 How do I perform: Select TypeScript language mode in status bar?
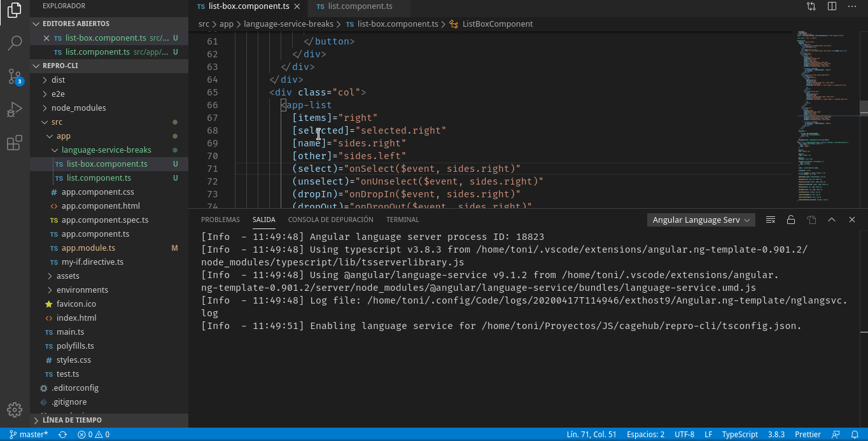point(739,435)
